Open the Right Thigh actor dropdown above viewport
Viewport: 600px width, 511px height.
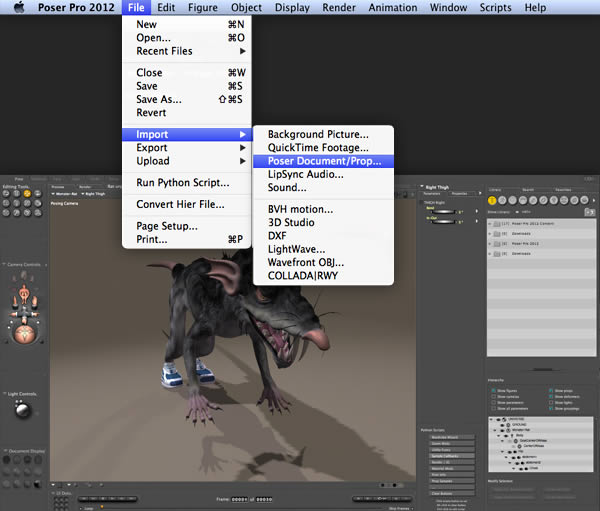[x=93, y=194]
